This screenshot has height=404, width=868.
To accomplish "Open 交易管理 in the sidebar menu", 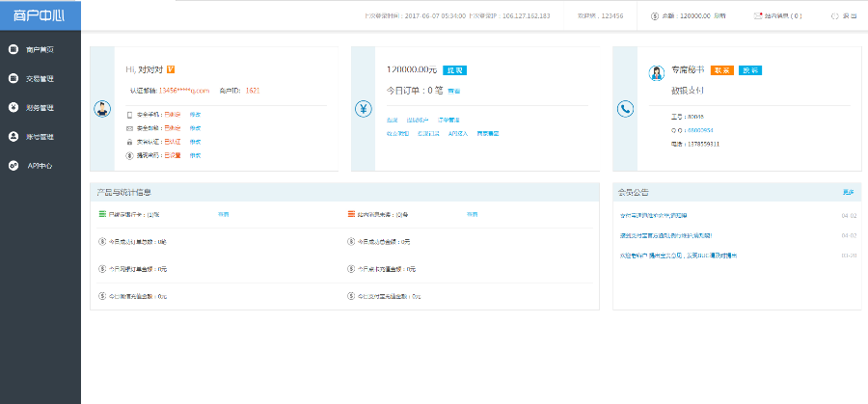I will [41, 79].
